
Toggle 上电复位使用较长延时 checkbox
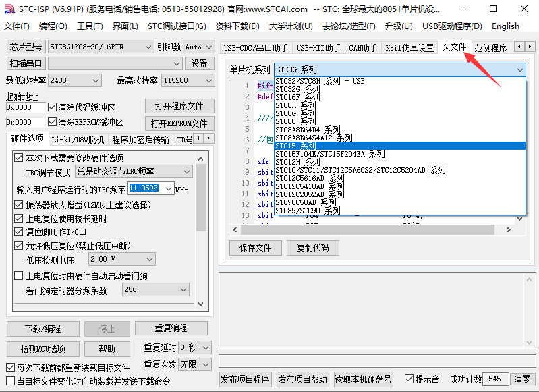click(x=19, y=219)
